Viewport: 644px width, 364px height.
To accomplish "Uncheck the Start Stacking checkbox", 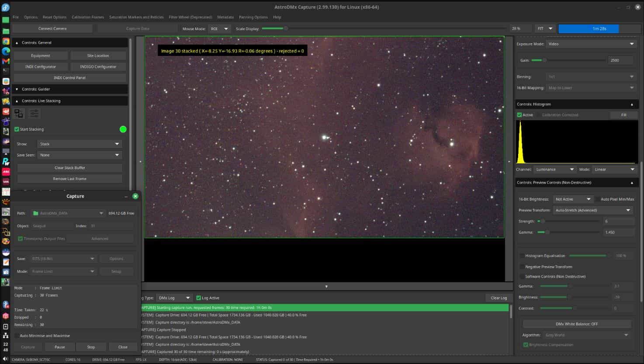I will (17, 129).
